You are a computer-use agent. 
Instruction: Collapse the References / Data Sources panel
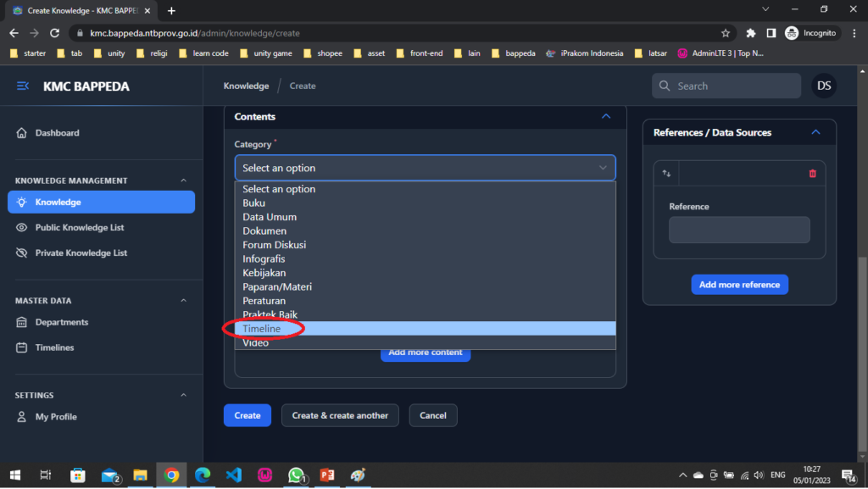coord(815,133)
